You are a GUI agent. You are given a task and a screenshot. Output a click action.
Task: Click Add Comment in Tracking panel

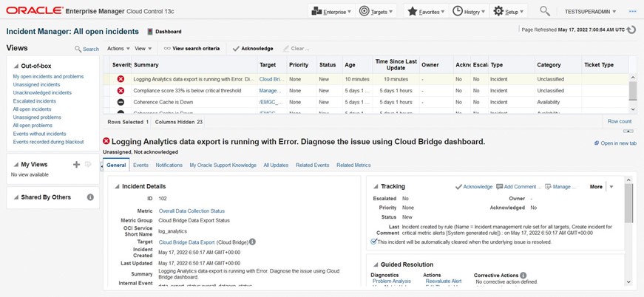point(518,187)
